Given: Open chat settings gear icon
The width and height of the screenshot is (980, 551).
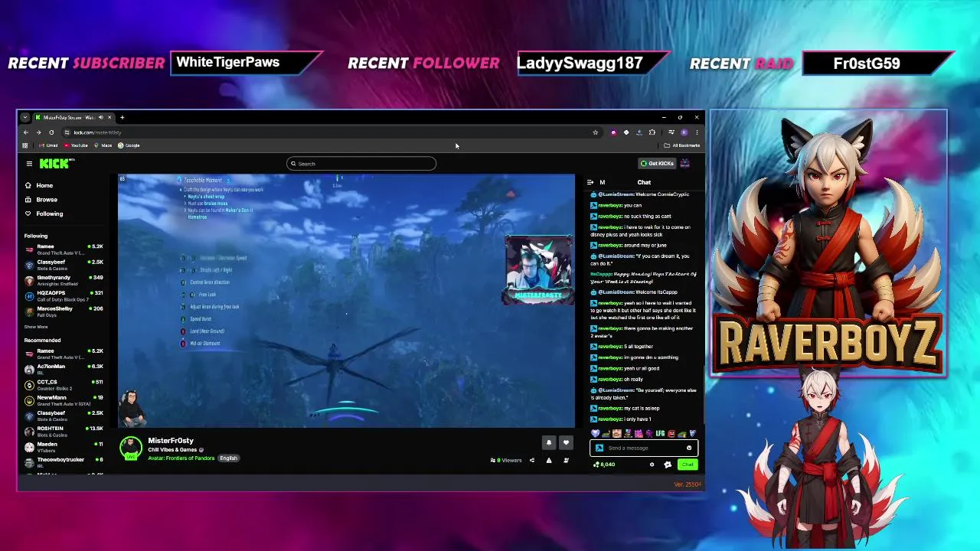Looking at the screenshot, I should tap(652, 465).
